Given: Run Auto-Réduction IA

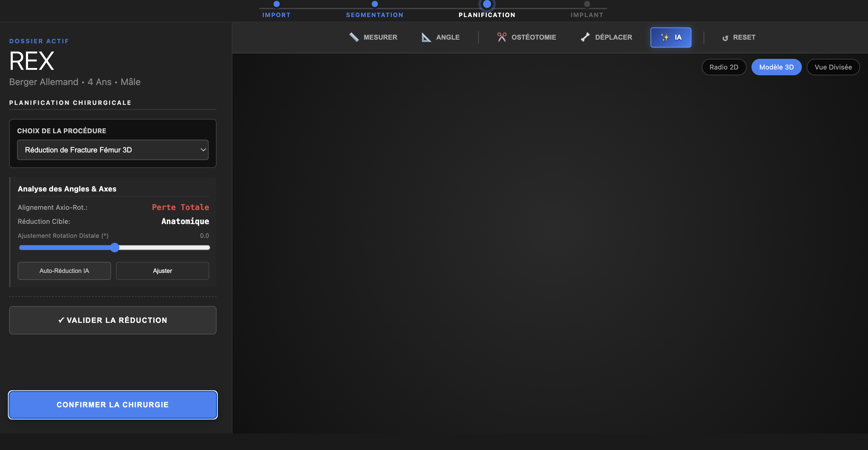Looking at the screenshot, I should click(x=64, y=271).
